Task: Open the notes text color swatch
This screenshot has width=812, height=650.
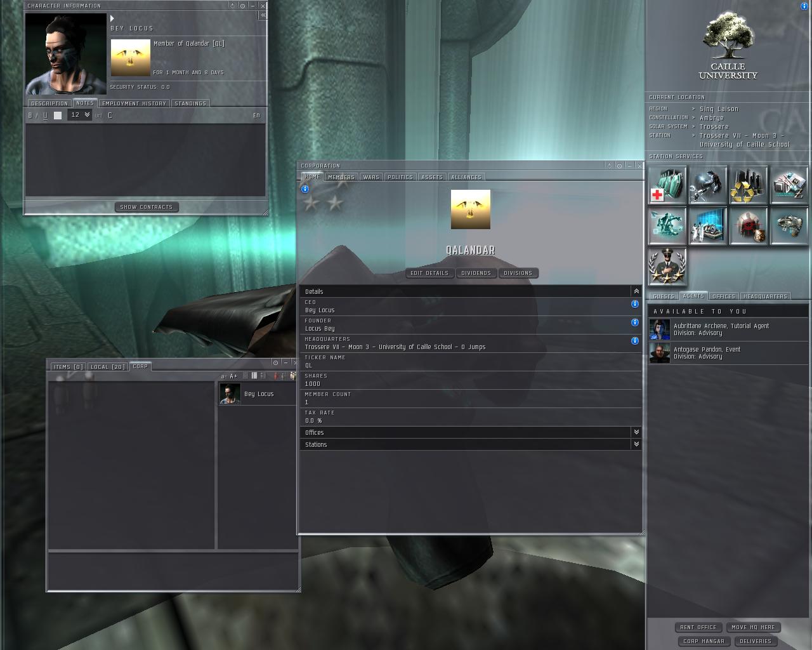Action: coord(58,116)
